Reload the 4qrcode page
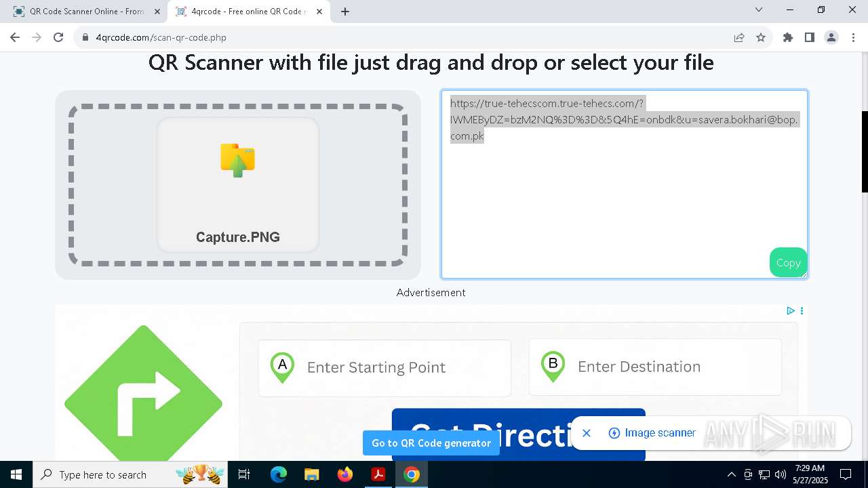868x488 pixels. pyautogui.click(x=58, y=37)
